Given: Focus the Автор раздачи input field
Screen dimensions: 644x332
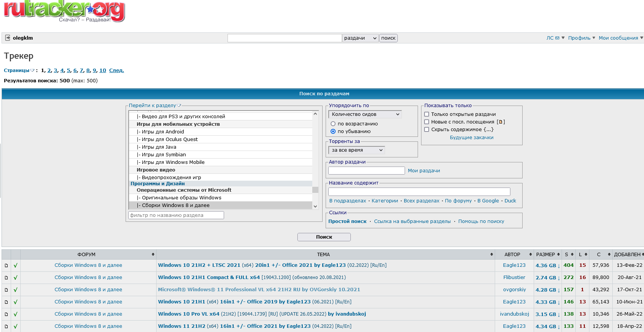Looking at the screenshot, I should [x=366, y=171].
